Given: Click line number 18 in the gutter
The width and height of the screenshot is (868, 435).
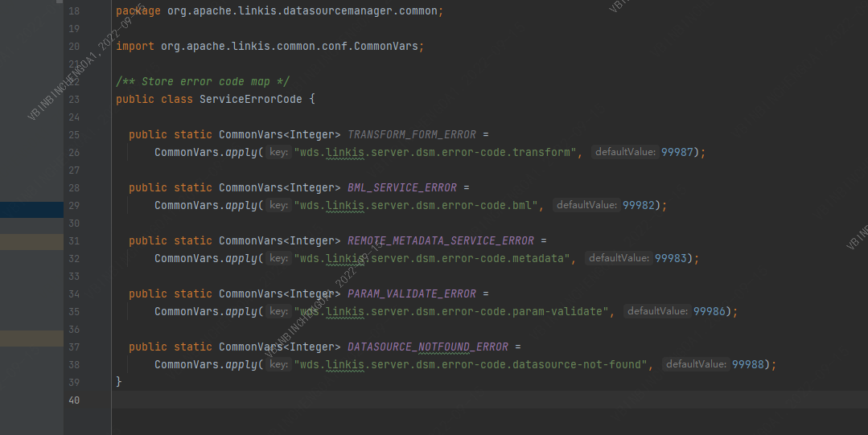Looking at the screenshot, I should tap(74, 11).
